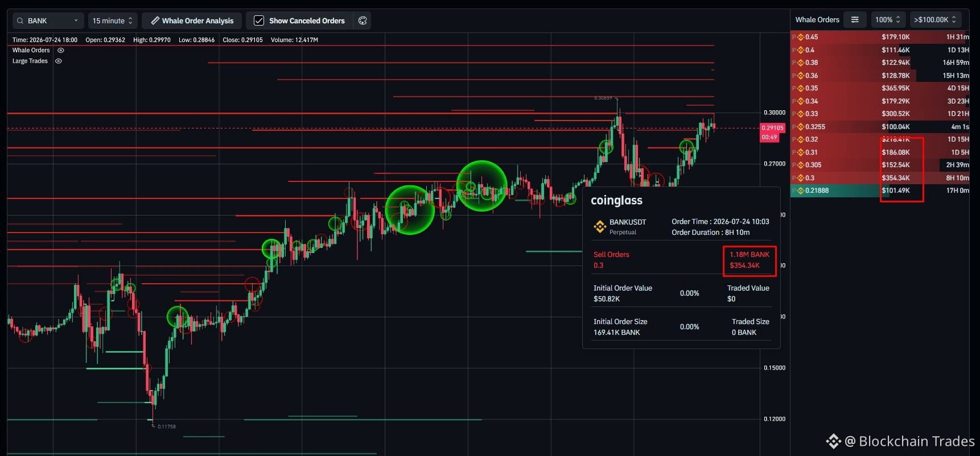Click the Binance icon in the 0.32 row
The image size is (980, 456).
[801, 139]
